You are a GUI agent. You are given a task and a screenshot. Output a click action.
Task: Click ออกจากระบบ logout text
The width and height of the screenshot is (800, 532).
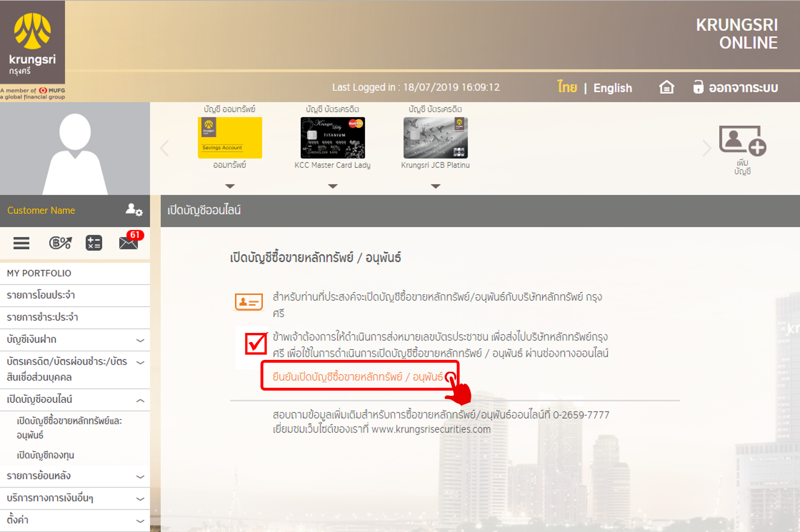(743, 88)
